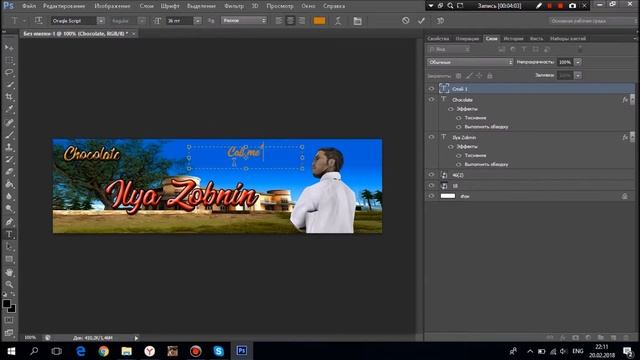
Task: Open the font size dropdown
Action: [x=198, y=21]
